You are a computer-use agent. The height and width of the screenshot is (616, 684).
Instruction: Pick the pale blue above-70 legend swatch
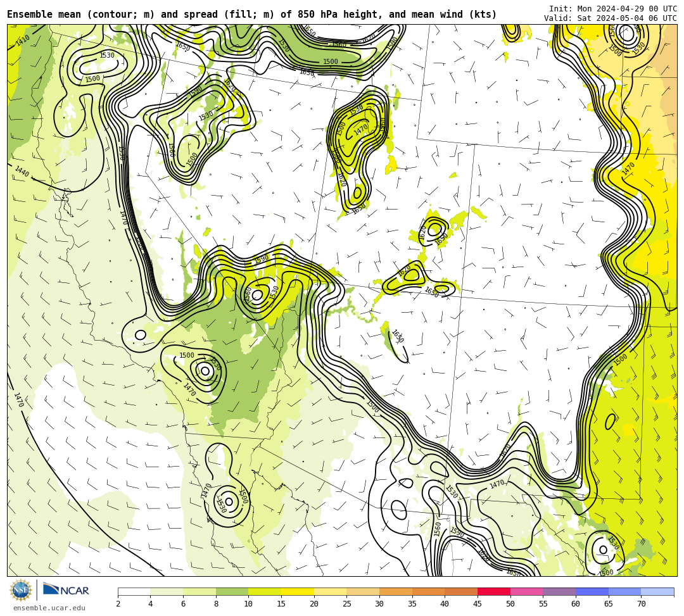(x=657, y=591)
